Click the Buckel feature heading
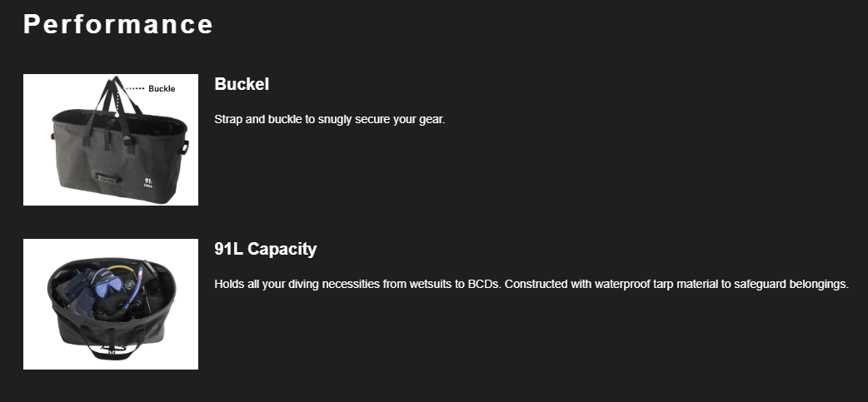 click(242, 84)
